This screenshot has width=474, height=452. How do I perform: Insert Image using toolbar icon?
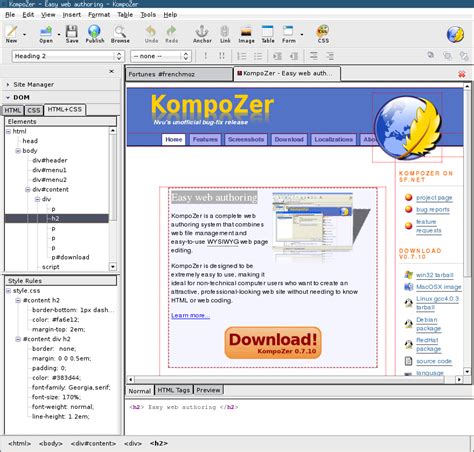pyautogui.click(x=246, y=34)
